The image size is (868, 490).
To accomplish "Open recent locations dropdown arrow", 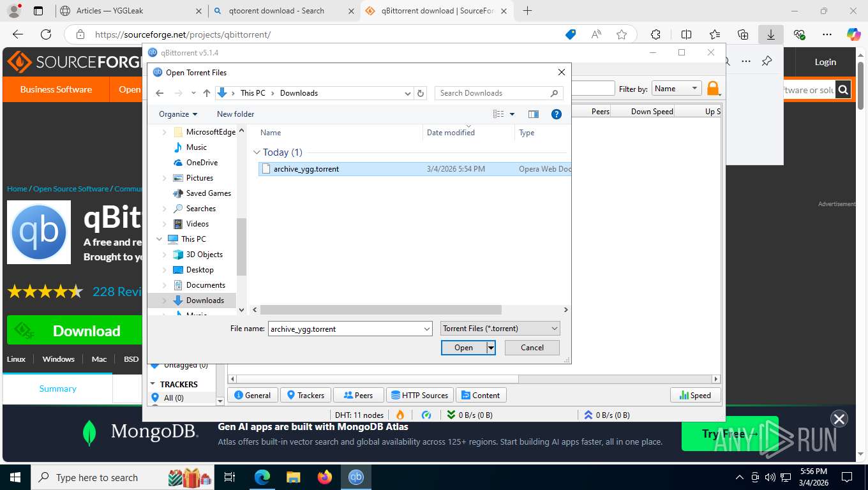I will point(193,93).
